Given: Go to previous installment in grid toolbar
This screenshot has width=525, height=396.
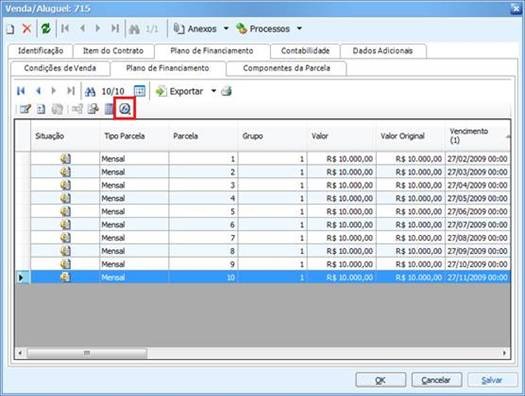Looking at the screenshot, I should pos(38,91).
